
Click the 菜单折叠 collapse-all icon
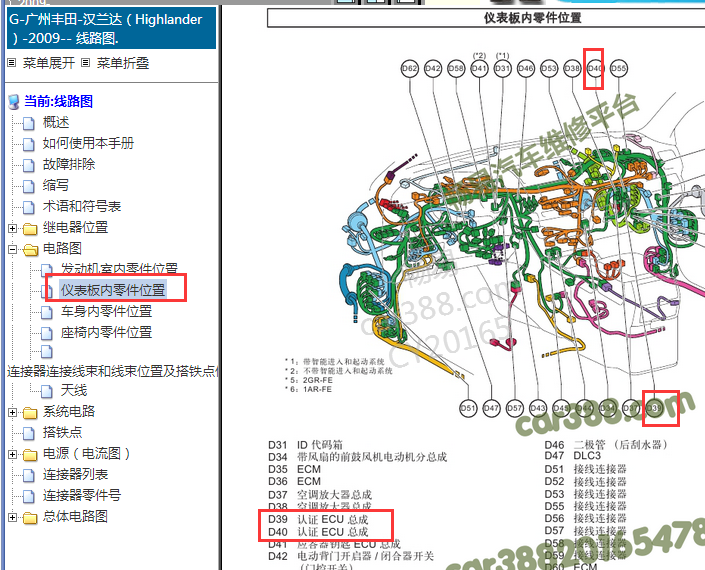[85, 63]
